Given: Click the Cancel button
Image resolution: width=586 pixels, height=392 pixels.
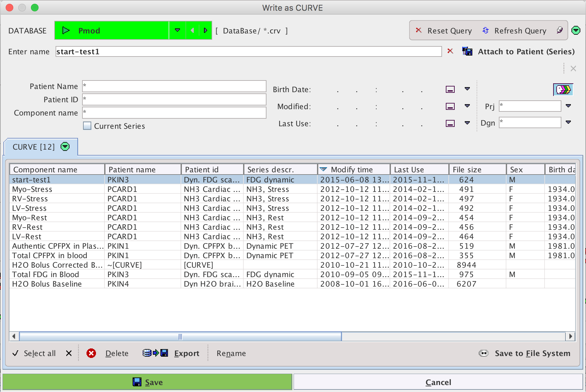Looking at the screenshot, I should pos(438,382).
